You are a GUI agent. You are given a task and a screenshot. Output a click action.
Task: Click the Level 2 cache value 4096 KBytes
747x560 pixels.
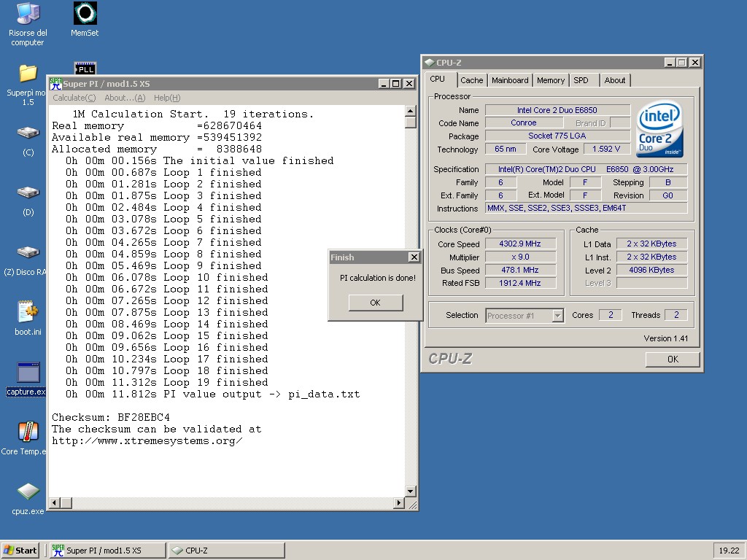click(651, 270)
